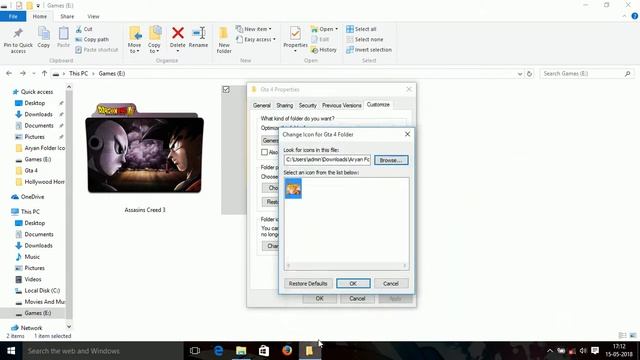Click OK in Change Icon dialog
This screenshot has width=640, height=360.
pyautogui.click(x=353, y=283)
